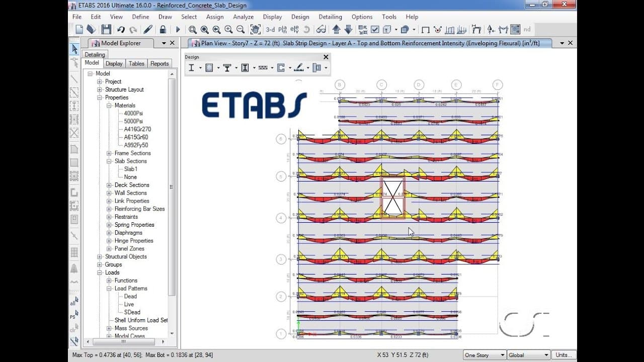Select the SDead load pattern

click(132, 312)
